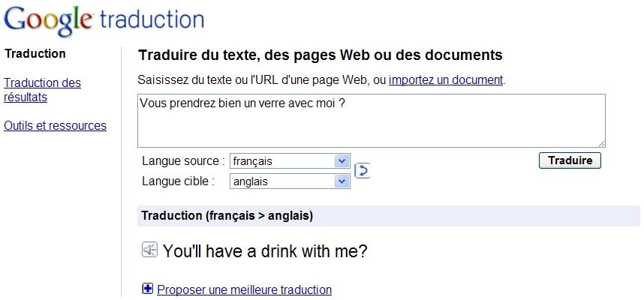Go to Outils et ressources

(55, 126)
